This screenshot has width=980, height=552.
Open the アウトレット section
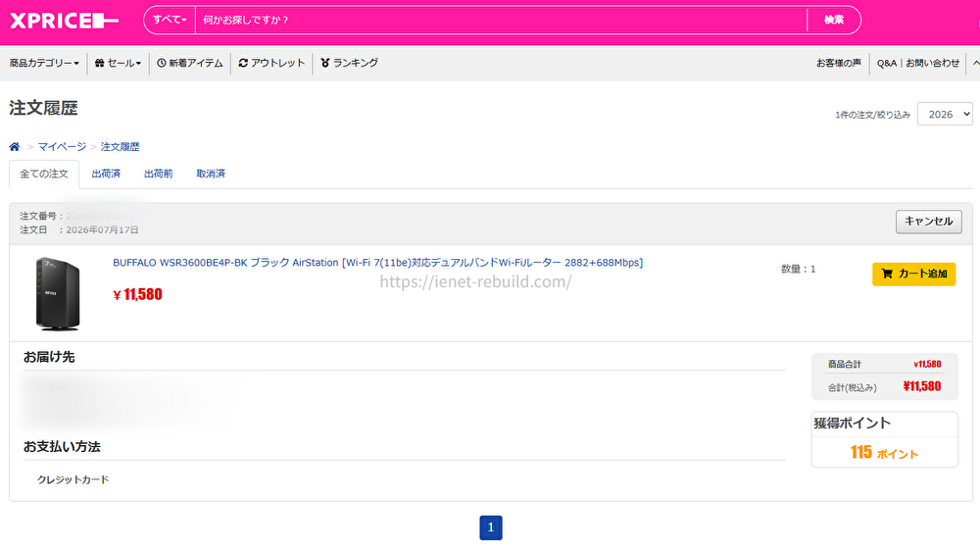[271, 63]
